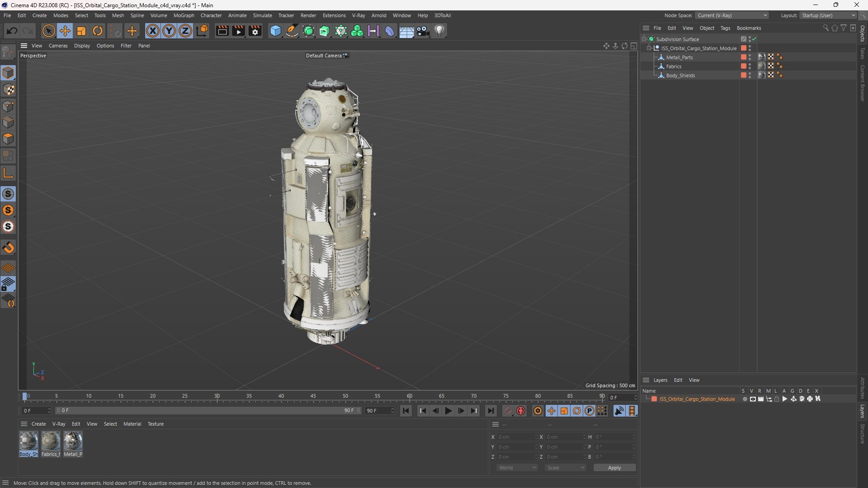
Task: Open Object Manager Tags menu
Action: click(725, 28)
